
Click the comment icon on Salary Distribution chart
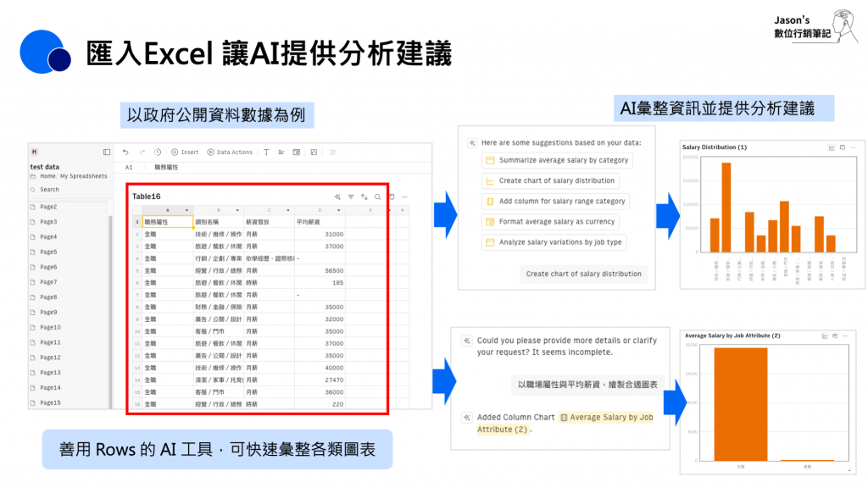pyautogui.click(x=843, y=147)
